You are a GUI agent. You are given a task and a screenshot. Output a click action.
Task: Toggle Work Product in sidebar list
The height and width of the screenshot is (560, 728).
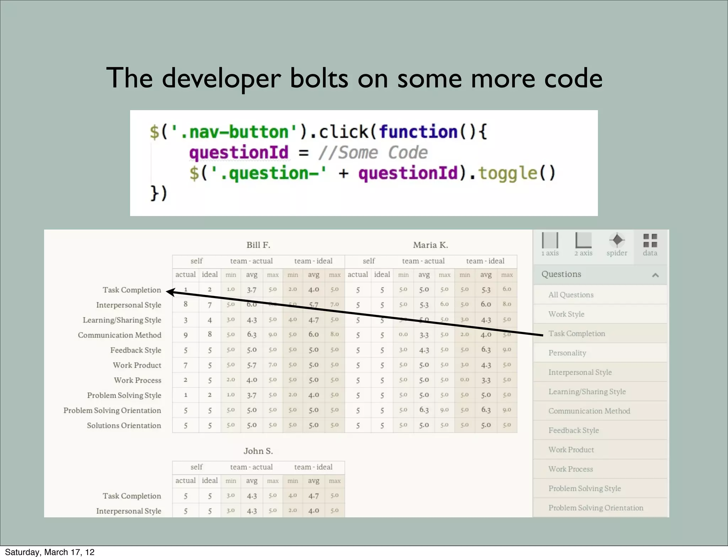click(600, 449)
